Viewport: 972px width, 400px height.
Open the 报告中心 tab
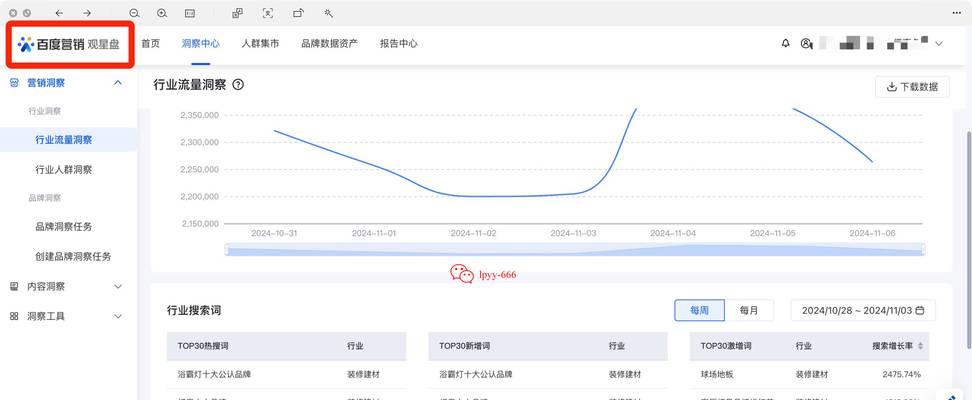pyautogui.click(x=399, y=43)
